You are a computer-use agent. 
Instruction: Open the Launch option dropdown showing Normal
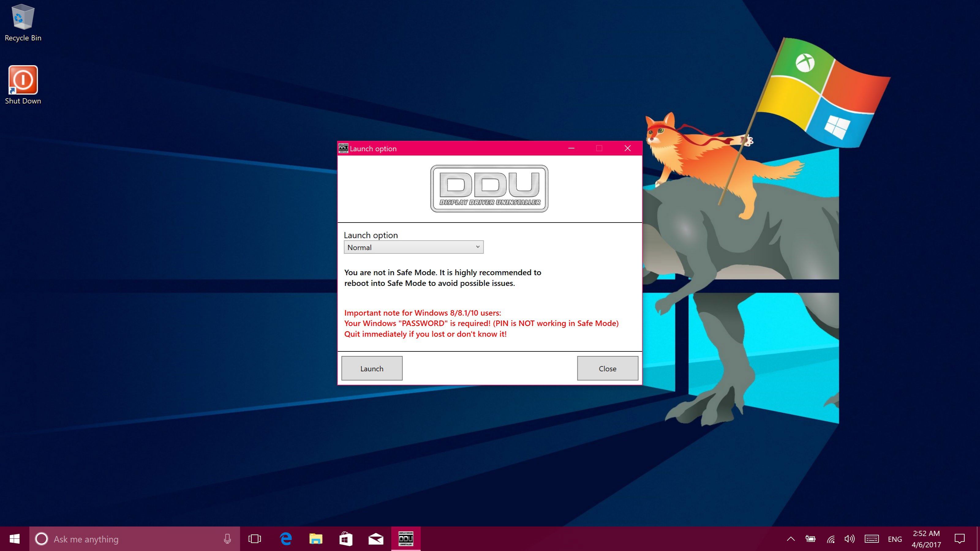(413, 247)
